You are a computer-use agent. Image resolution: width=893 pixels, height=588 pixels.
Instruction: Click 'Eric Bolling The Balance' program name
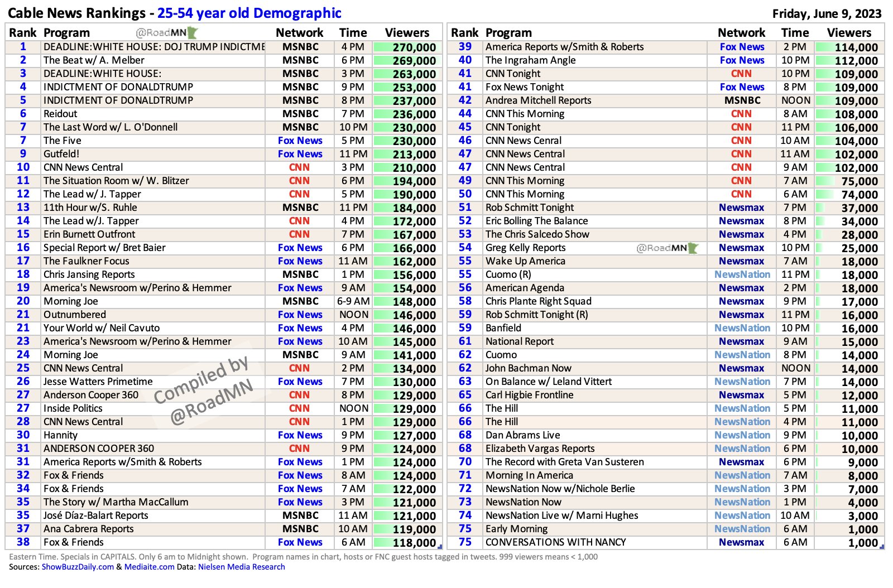point(537,221)
